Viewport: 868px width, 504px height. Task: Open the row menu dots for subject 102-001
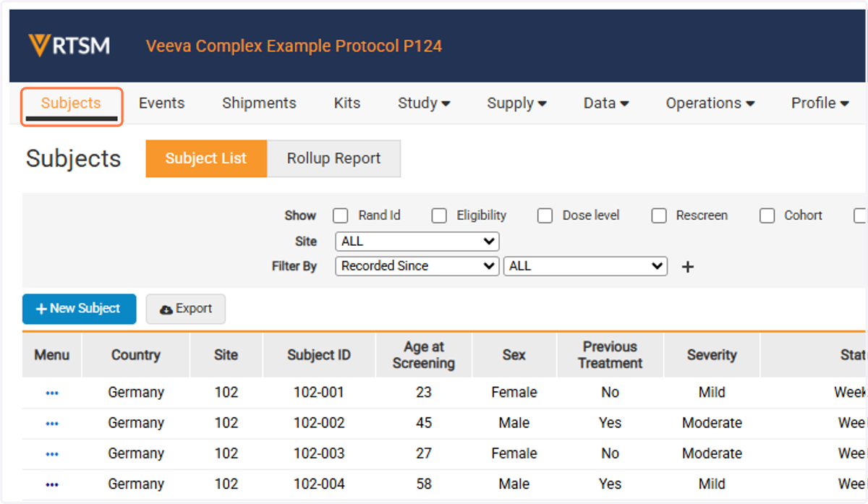(52, 393)
